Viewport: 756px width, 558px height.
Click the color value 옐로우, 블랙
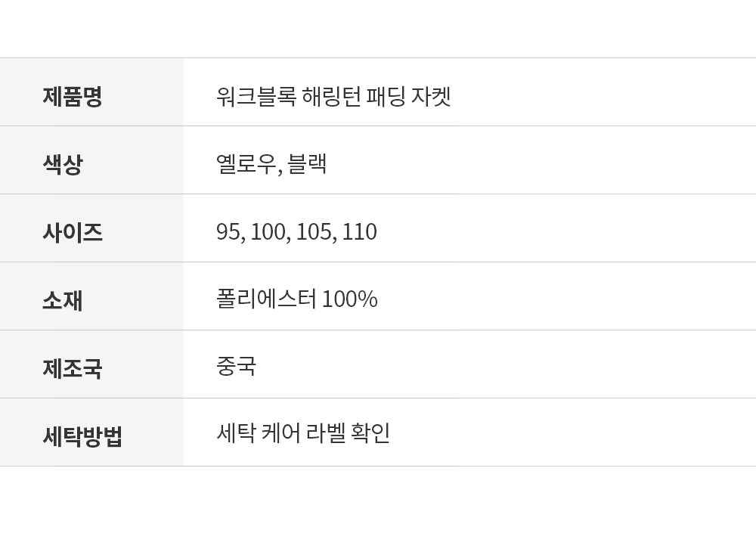tap(271, 164)
